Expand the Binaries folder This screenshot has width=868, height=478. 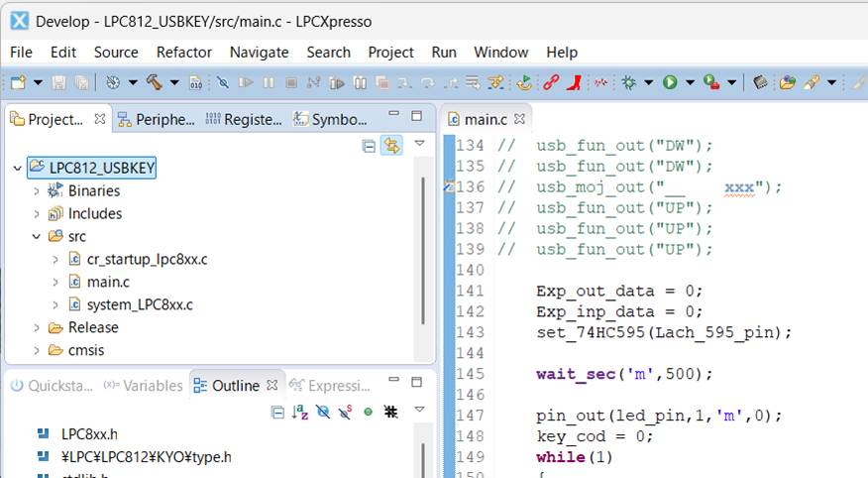point(36,190)
